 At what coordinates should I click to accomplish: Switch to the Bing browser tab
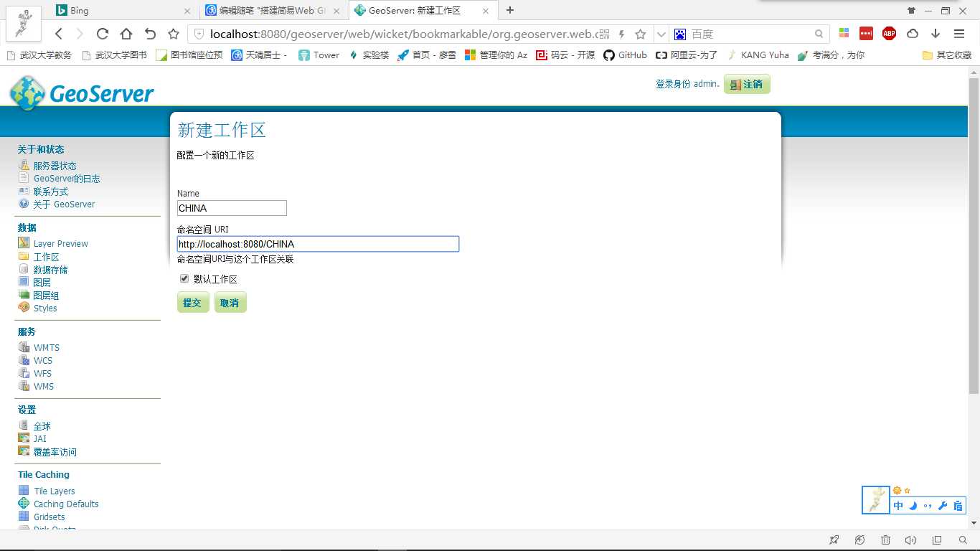124,11
